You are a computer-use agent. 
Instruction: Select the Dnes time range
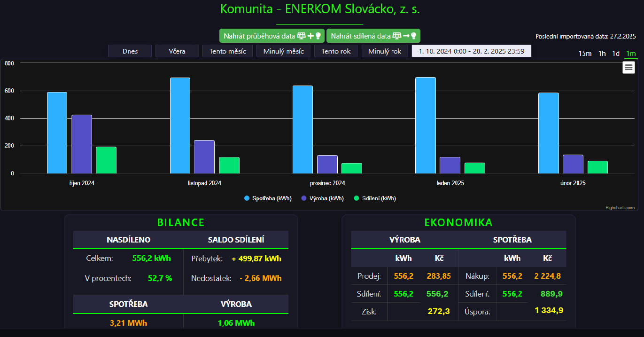pyautogui.click(x=130, y=51)
